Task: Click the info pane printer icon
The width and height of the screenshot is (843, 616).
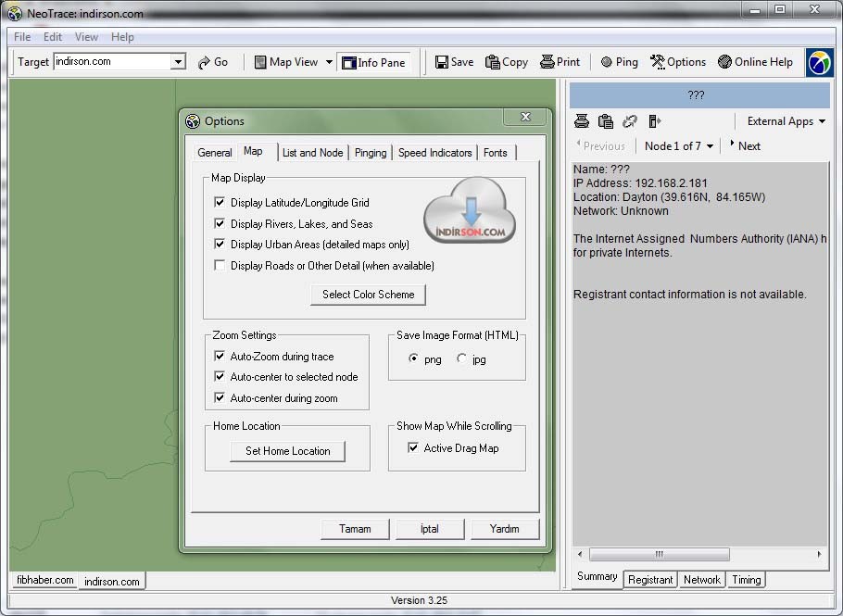Action: click(581, 121)
